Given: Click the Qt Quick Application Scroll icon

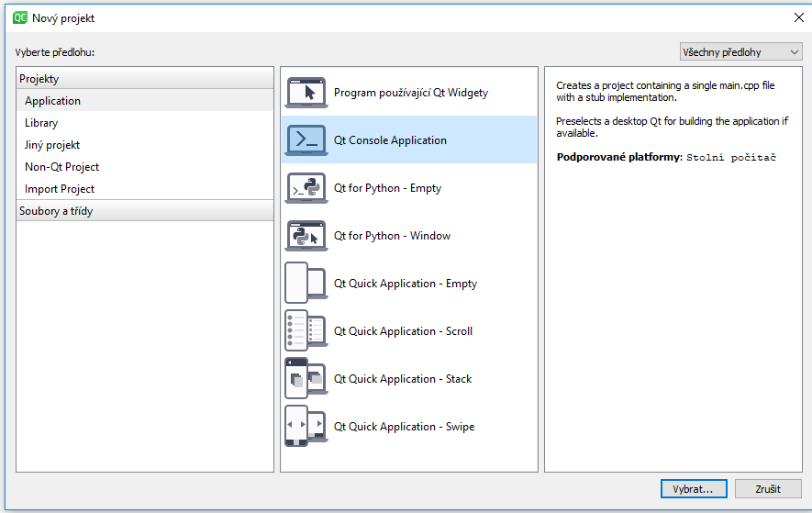Looking at the screenshot, I should click(x=306, y=331).
